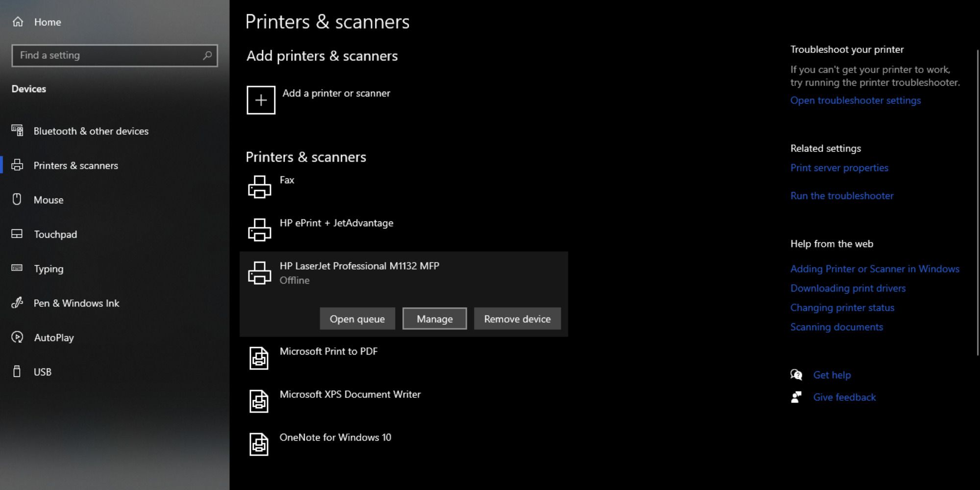Select Printers & scanners in sidebar
This screenshot has width=980, height=490.
click(x=76, y=166)
